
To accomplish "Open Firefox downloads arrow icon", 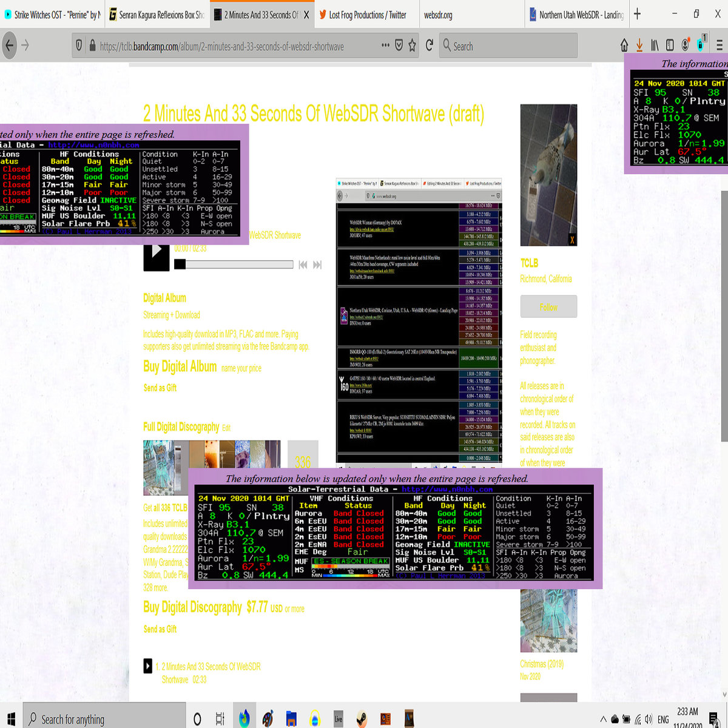I will (x=639, y=45).
